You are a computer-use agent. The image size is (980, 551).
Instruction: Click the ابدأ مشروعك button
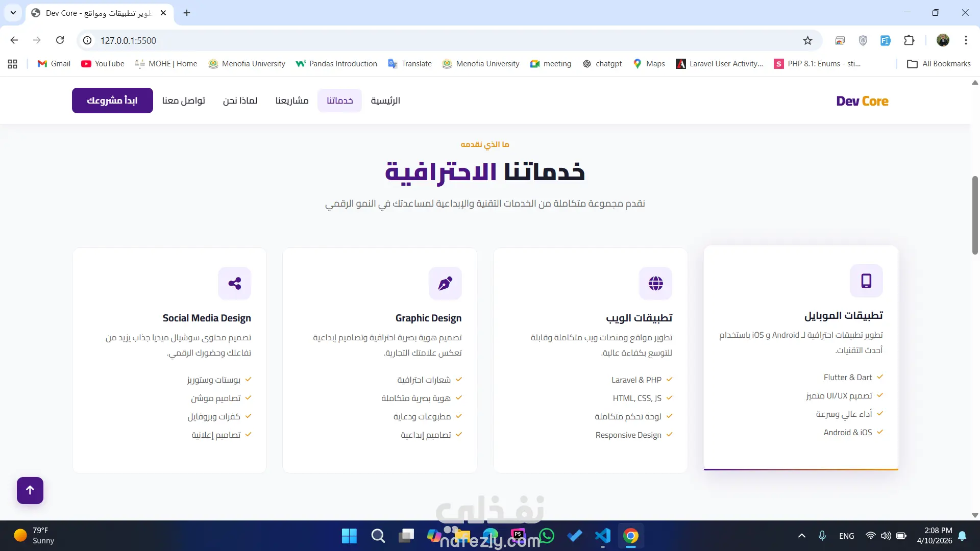[112, 101]
